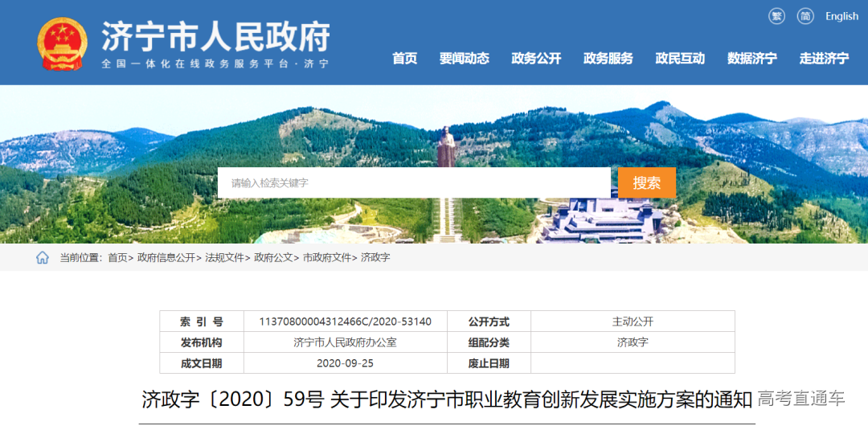Click the 主动公开 table cell
This screenshot has height=430, width=868.
(633, 321)
